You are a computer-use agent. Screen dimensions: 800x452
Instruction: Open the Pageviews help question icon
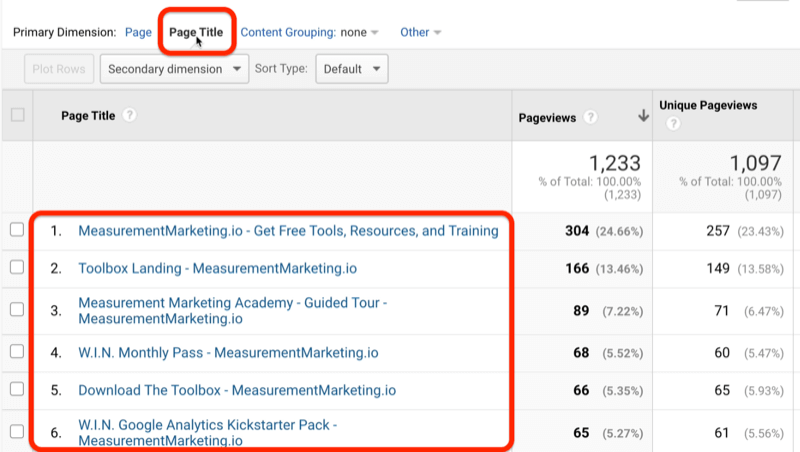point(590,117)
